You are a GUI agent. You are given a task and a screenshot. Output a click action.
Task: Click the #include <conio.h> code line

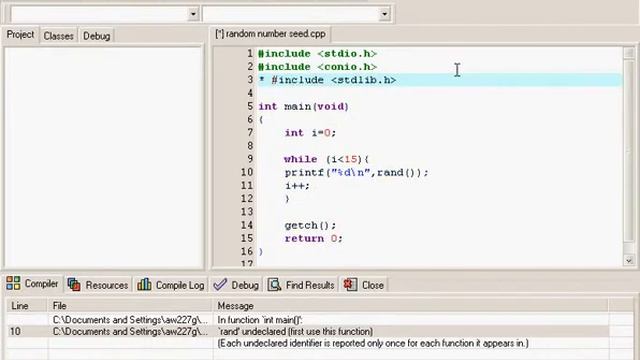[x=317, y=67]
